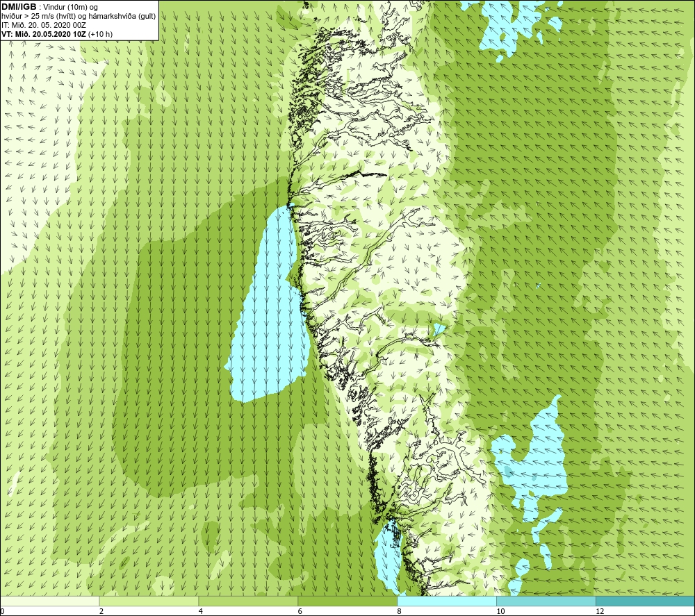This screenshot has width=695, height=616.
Task: Click the legend scale label '12'
Action: tap(600, 611)
